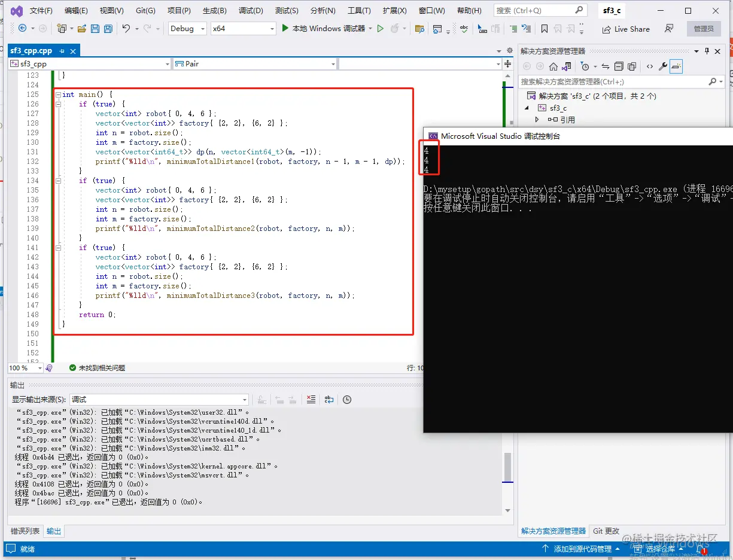Click Sync with Active Document arrows icon
This screenshot has width=733, height=560.
[x=606, y=66]
